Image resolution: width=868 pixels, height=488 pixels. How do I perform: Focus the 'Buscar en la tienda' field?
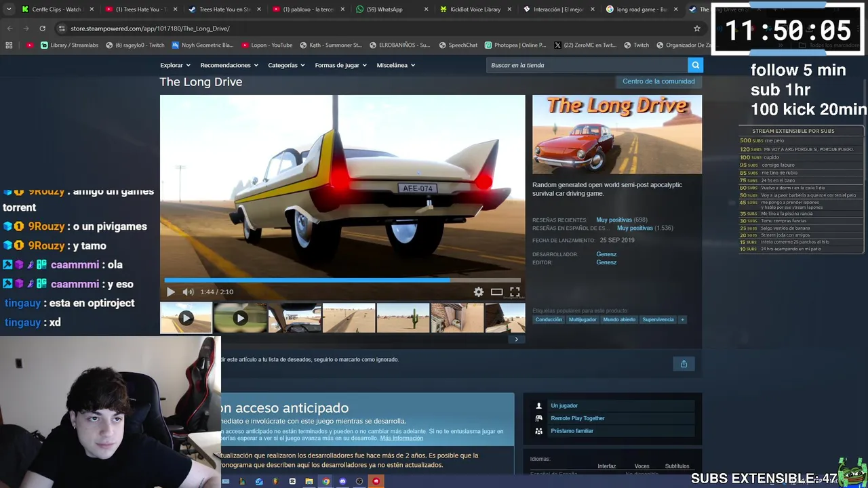coord(587,65)
